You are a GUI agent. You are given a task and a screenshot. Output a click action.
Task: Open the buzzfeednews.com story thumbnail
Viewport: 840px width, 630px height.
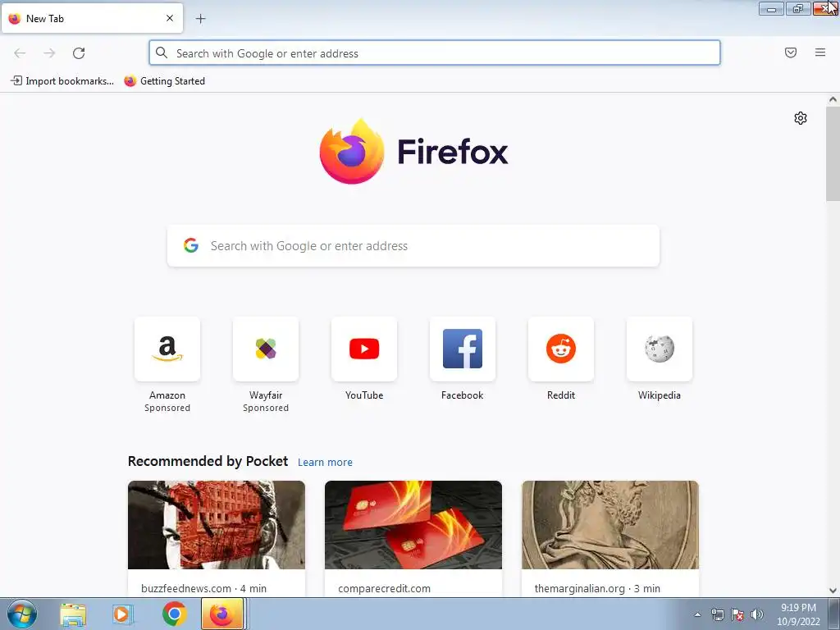coord(217,525)
